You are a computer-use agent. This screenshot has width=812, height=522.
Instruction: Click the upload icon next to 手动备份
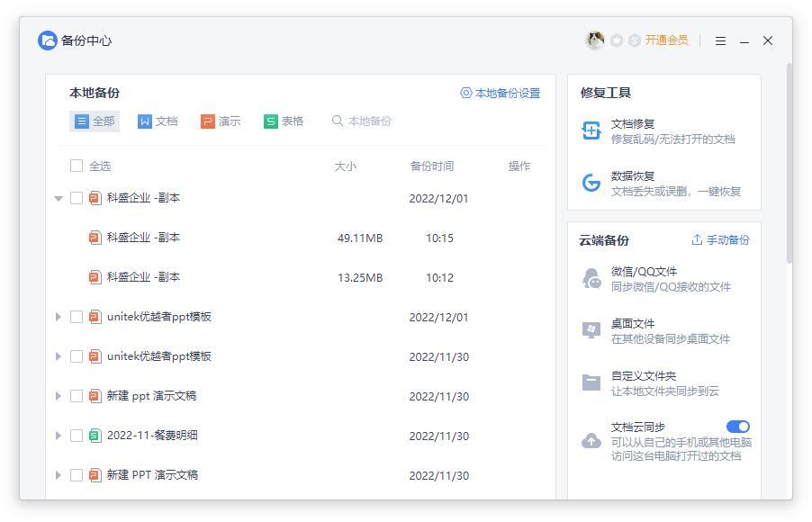pos(697,239)
